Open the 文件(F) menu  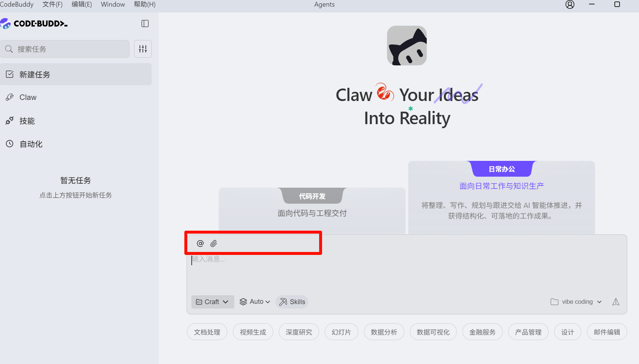53,4
